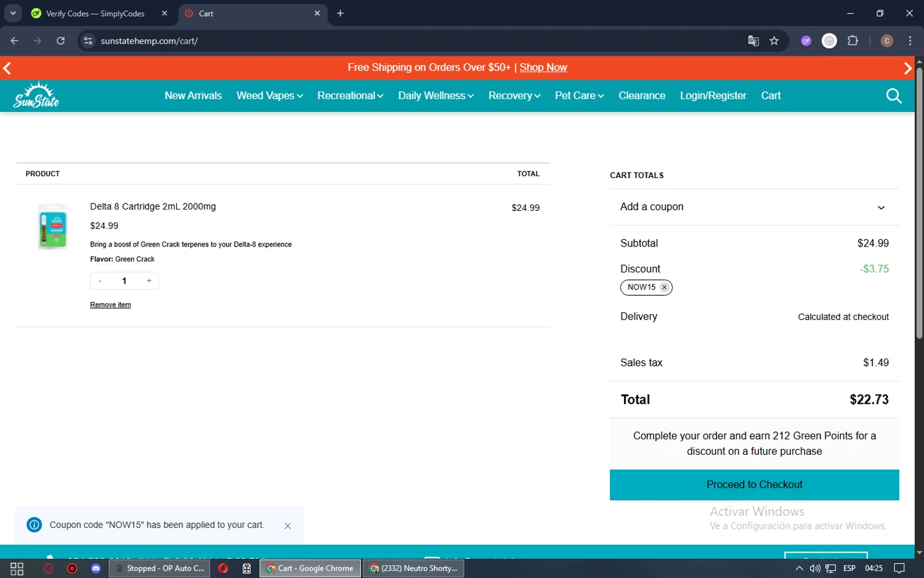Go forward in browser history

(38, 41)
